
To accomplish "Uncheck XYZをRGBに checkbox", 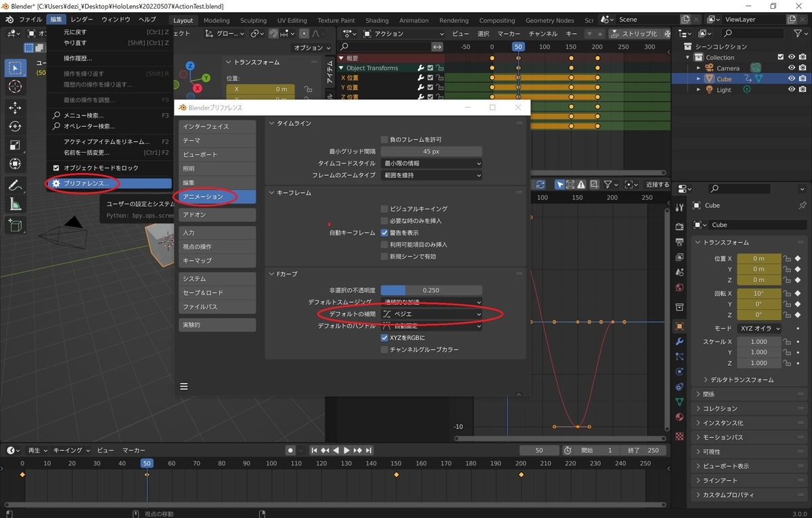I will point(384,337).
